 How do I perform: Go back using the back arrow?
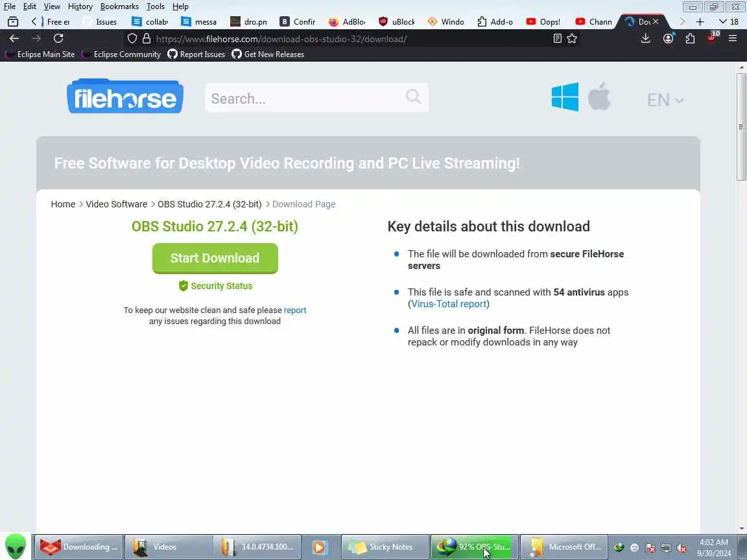point(14,39)
